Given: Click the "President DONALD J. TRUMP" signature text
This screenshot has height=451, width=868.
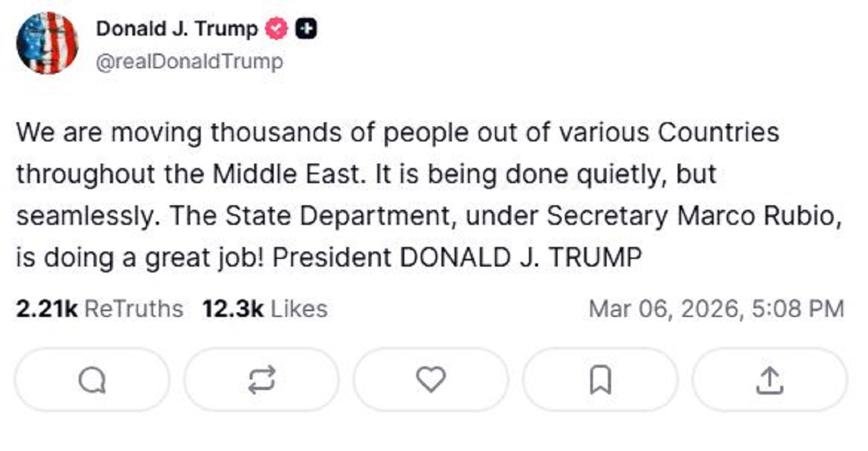Looking at the screenshot, I should pyautogui.click(x=457, y=258).
